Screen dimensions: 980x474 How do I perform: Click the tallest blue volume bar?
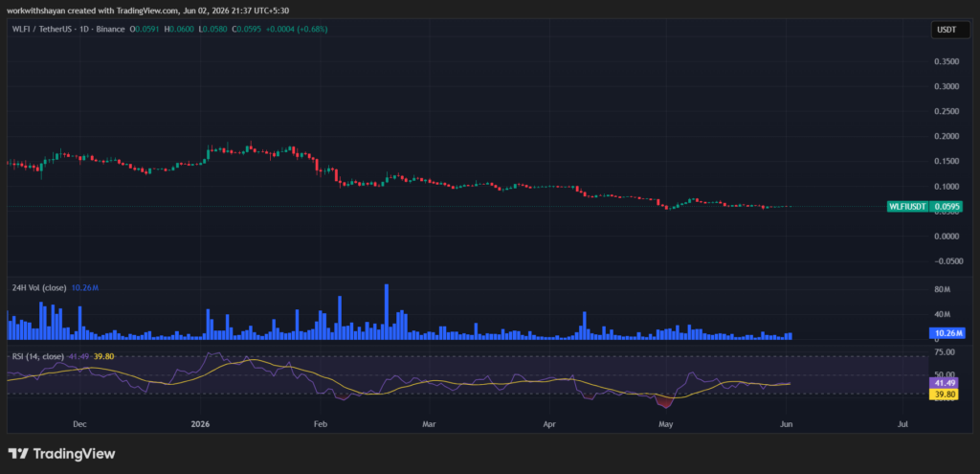387,312
